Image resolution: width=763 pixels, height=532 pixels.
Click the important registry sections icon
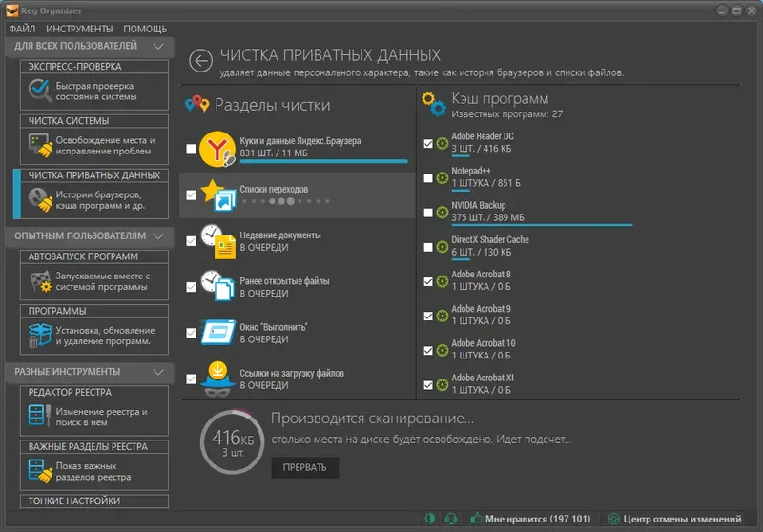pyautogui.click(x=40, y=471)
